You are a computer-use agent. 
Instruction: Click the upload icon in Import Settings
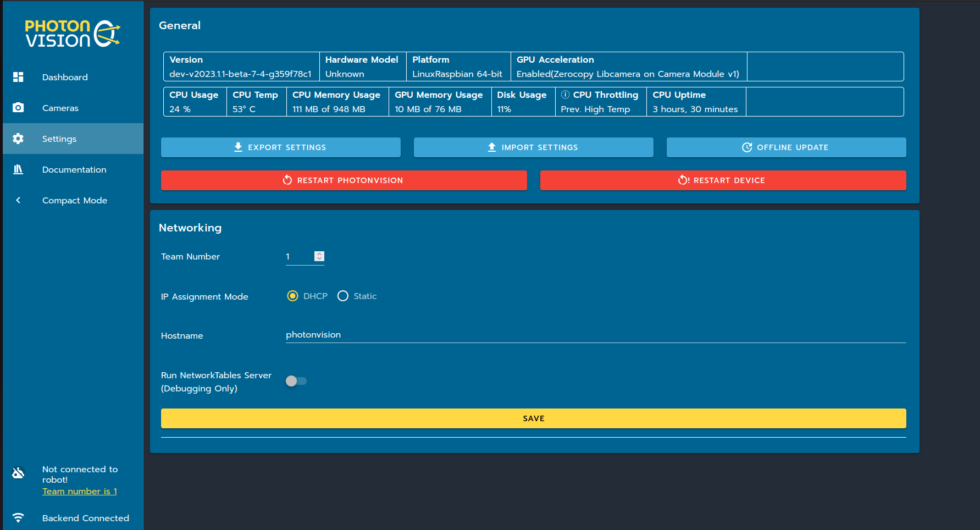coord(492,147)
